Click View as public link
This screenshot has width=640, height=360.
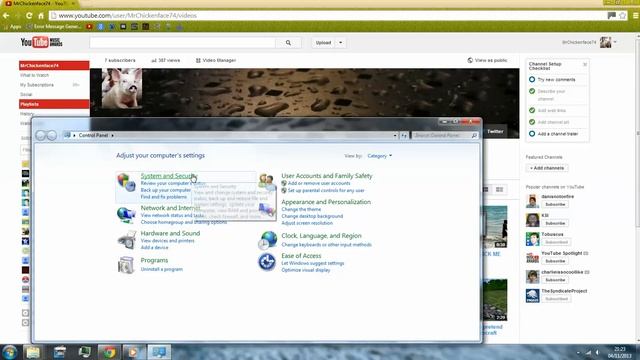pyautogui.click(x=487, y=60)
